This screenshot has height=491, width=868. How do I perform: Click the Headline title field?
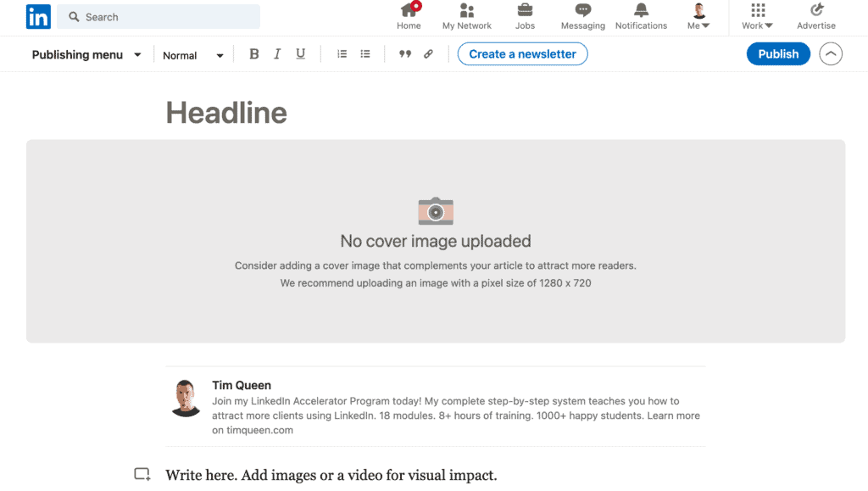[226, 113]
